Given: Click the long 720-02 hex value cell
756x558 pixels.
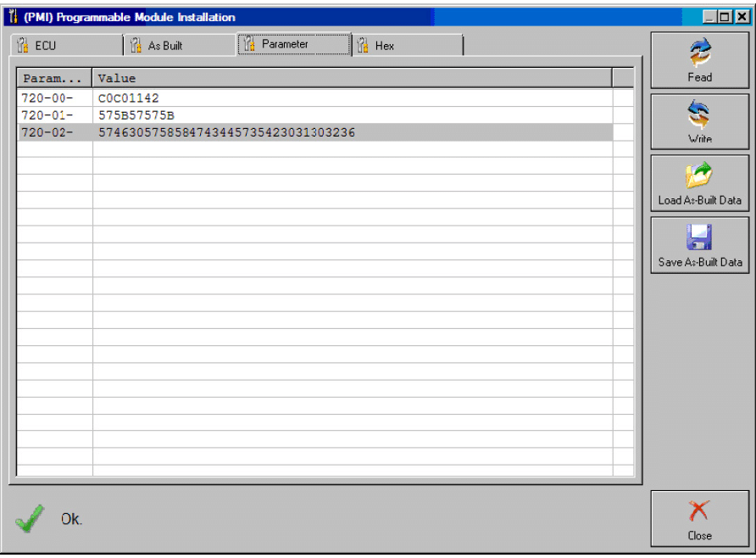Looking at the screenshot, I should tap(226, 133).
